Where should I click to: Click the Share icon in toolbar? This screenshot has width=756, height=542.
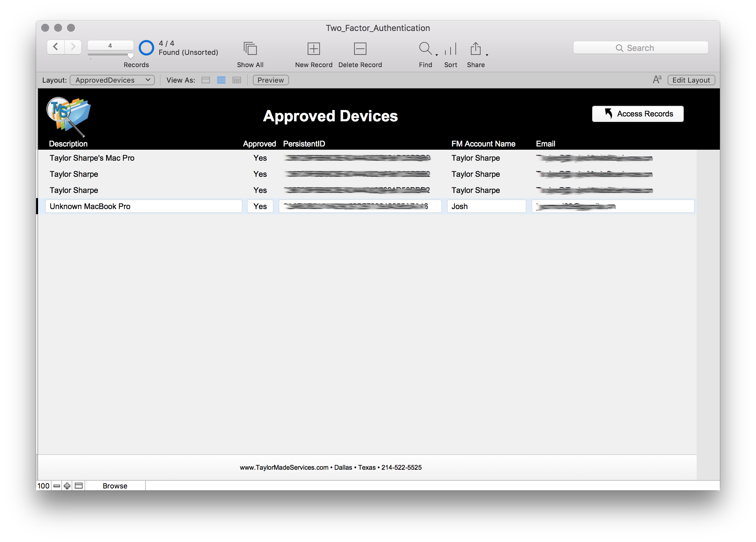click(475, 49)
